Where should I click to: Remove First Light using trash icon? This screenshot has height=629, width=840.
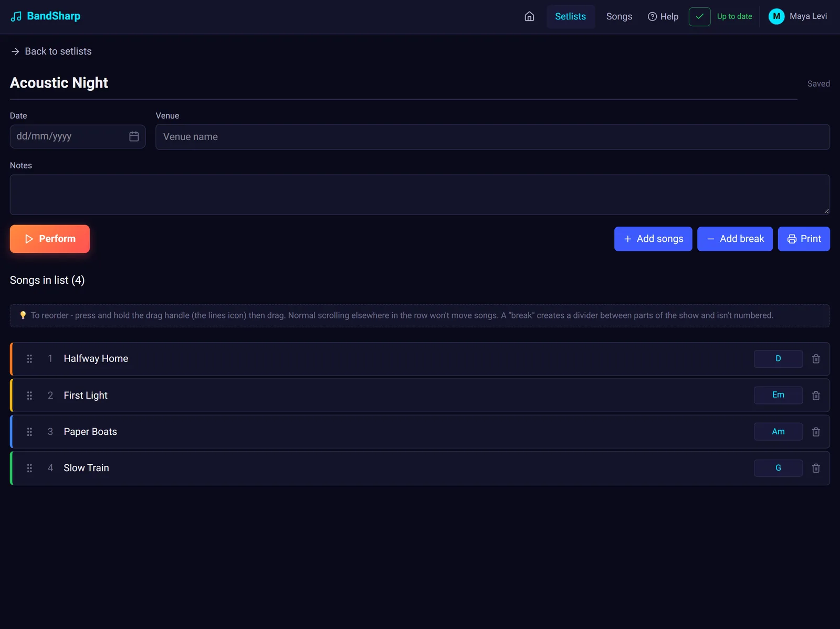816,396
